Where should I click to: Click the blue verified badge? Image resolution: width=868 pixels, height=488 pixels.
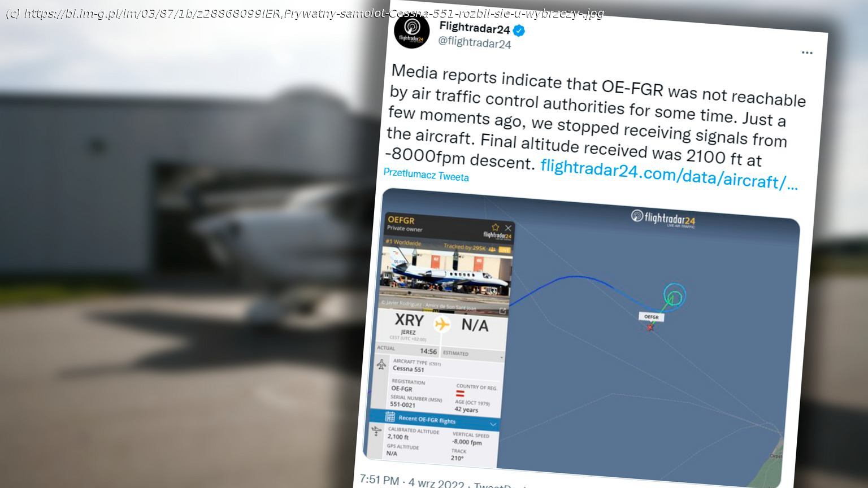click(519, 30)
